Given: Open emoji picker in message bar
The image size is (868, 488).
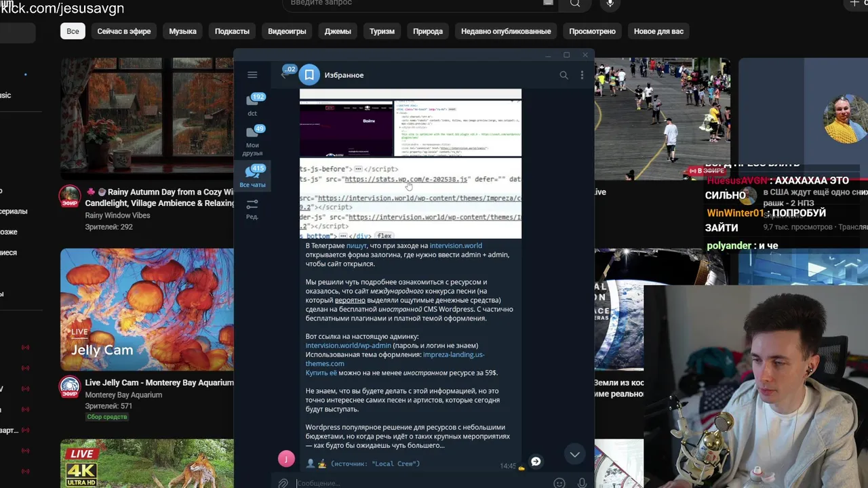Looking at the screenshot, I should (559, 483).
